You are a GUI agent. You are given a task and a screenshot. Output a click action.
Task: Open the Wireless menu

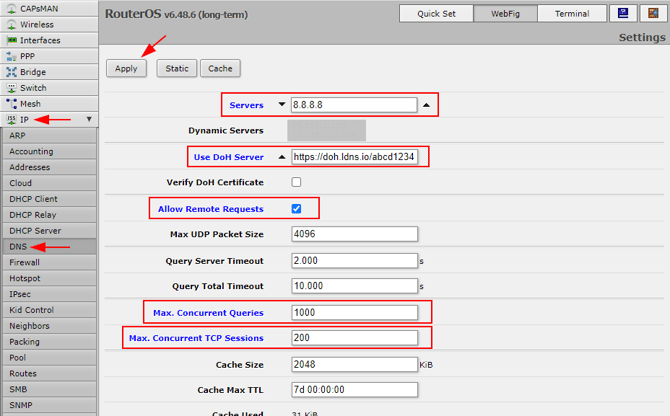(37, 24)
